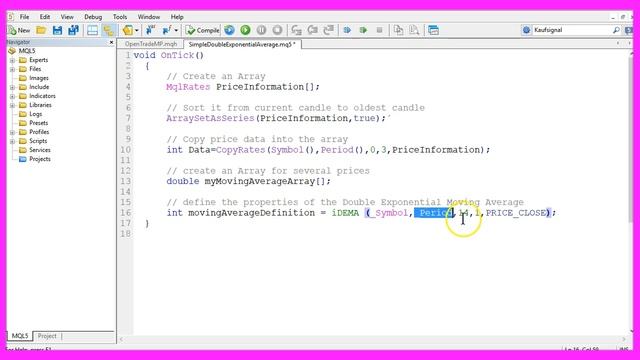Click the editor's horizontal scrollbar
This screenshot has width=640, height=360.
coord(372,339)
